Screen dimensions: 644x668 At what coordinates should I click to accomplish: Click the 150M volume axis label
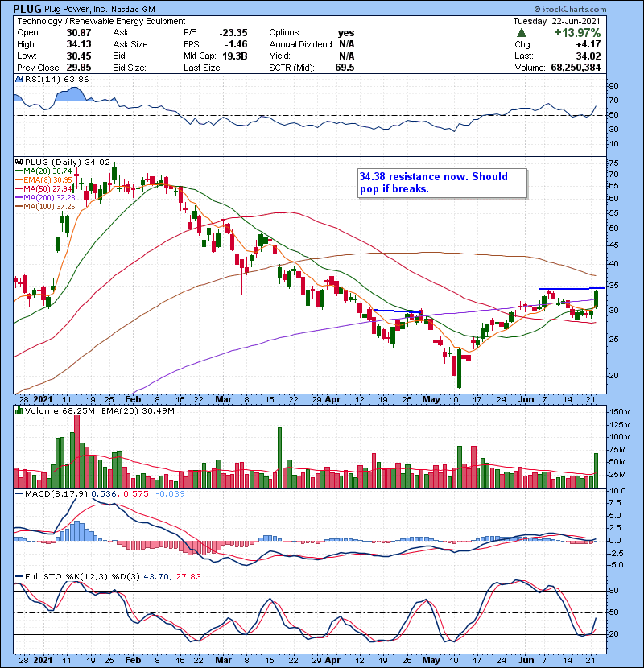(620, 412)
